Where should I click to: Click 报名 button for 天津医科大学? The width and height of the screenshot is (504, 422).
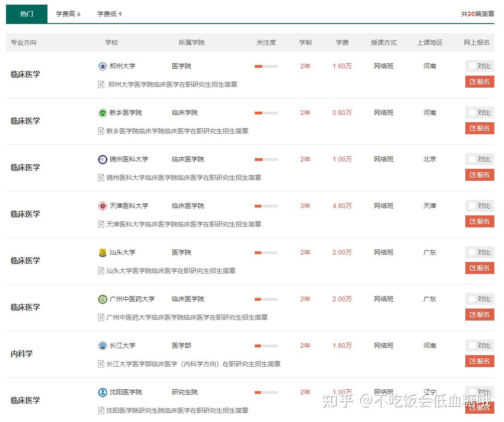click(480, 221)
